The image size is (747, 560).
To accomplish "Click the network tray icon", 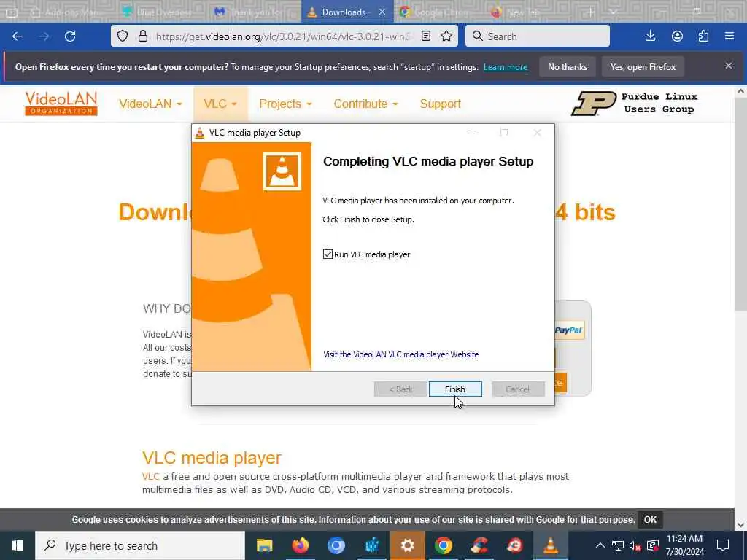I will click(x=618, y=545).
